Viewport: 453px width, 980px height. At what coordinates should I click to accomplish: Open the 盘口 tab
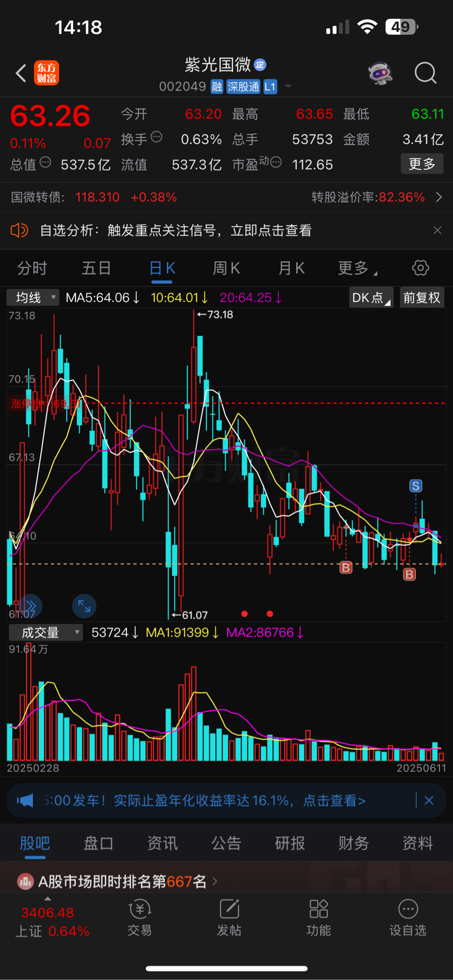(x=98, y=843)
